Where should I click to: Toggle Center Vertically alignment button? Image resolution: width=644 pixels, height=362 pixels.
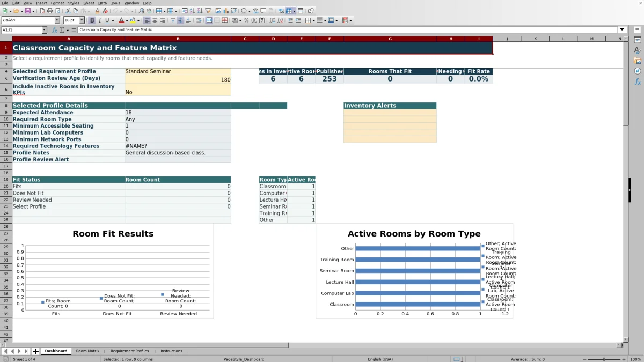(x=180, y=20)
